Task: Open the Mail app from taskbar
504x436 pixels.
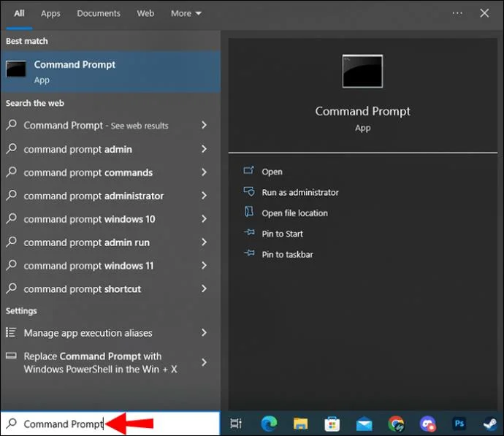Action: pos(364,424)
